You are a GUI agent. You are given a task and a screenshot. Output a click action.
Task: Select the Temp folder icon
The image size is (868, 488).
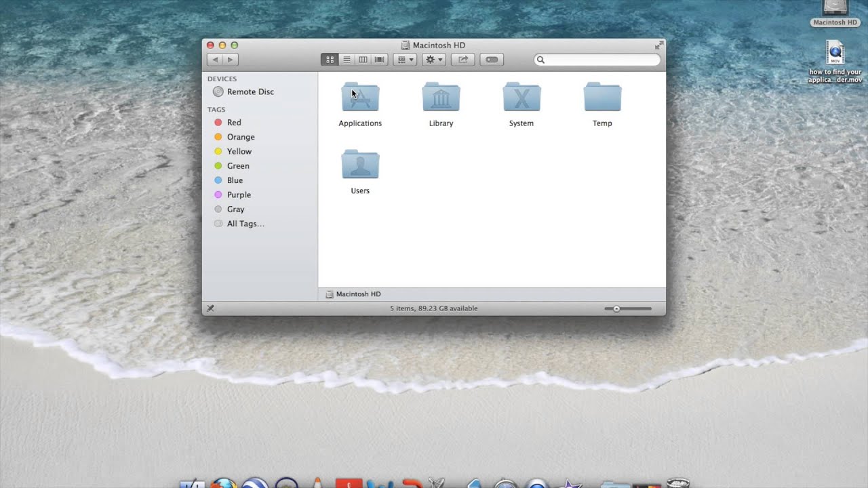click(x=602, y=97)
